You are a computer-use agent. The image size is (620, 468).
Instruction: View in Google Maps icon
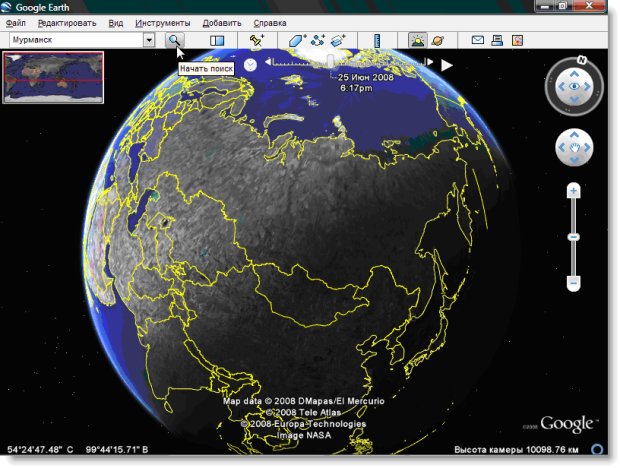[x=517, y=40]
